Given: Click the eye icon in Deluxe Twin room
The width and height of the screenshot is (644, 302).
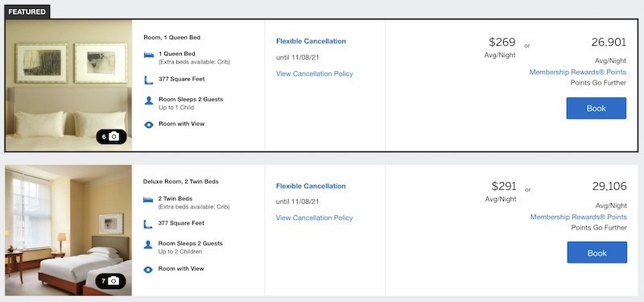Looking at the screenshot, I should coord(148,270).
